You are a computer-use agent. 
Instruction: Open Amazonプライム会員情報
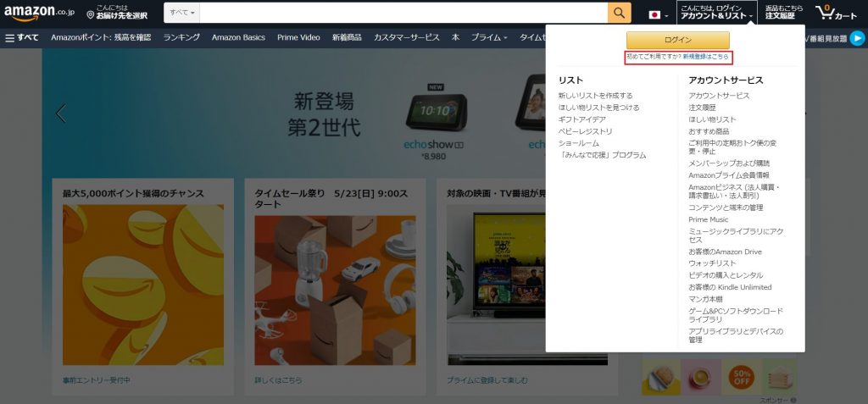729,175
